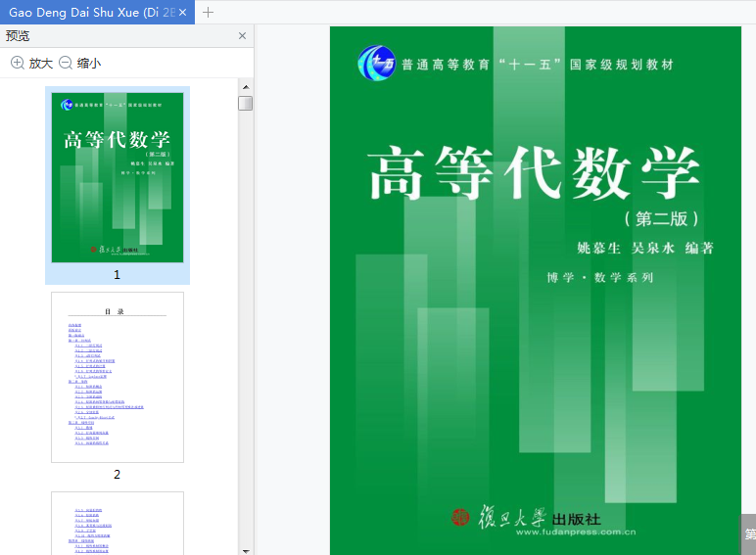Image resolution: width=756 pixels, height=555 pixels.
Task: Click page number label 1
Action: click(x=117, y=275)
